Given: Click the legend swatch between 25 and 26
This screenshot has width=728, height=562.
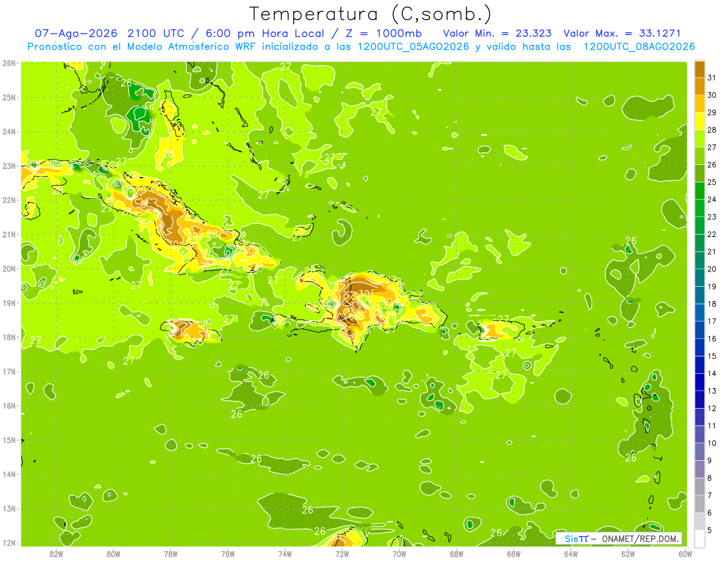Looking at the screenshot, I should [x=699, y=173].
